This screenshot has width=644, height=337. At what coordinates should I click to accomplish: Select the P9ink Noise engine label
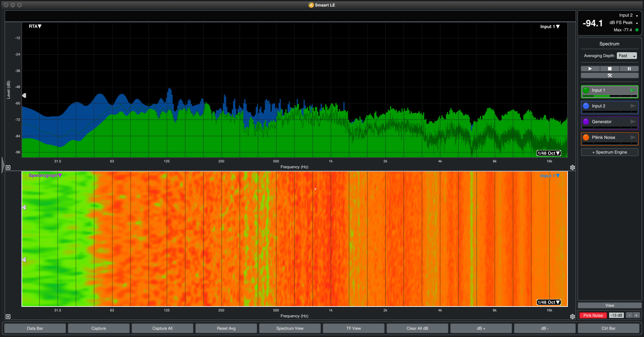click(603, 137)
